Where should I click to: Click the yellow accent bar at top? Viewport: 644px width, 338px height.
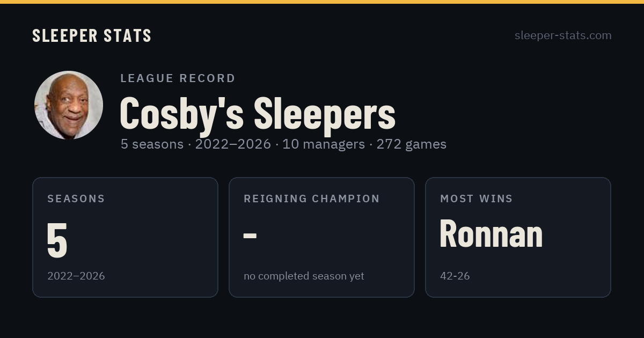click(322, 2)
